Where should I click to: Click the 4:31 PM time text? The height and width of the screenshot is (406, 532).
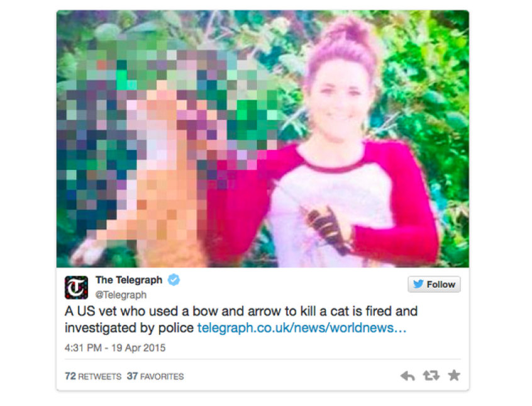coord(83,348)
